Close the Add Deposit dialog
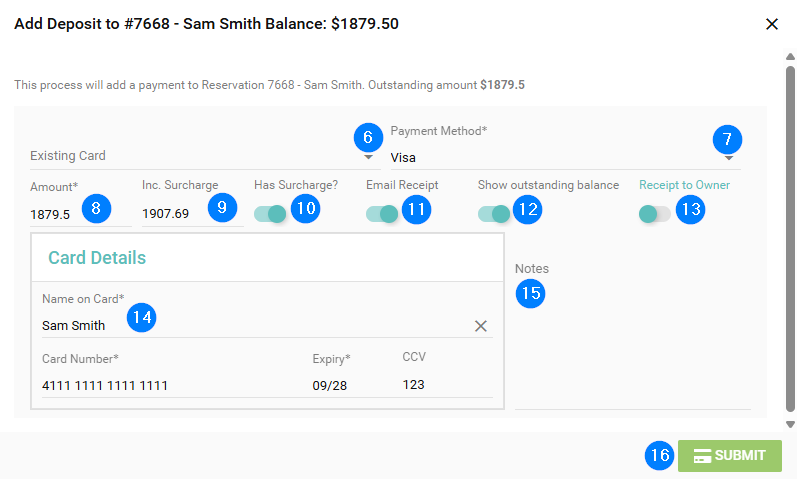Viewport: 797px width, 479px height. [771, 24]
